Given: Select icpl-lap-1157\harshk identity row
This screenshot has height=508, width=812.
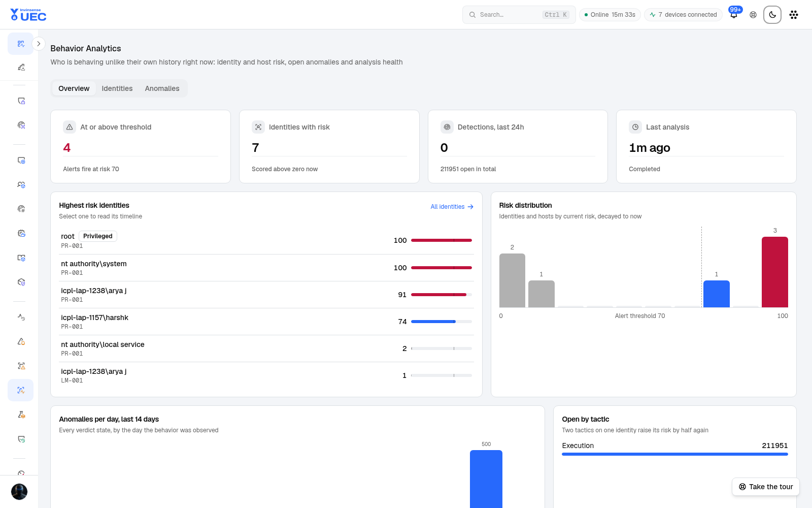Looking at the screenshot, I should (266, 322).
